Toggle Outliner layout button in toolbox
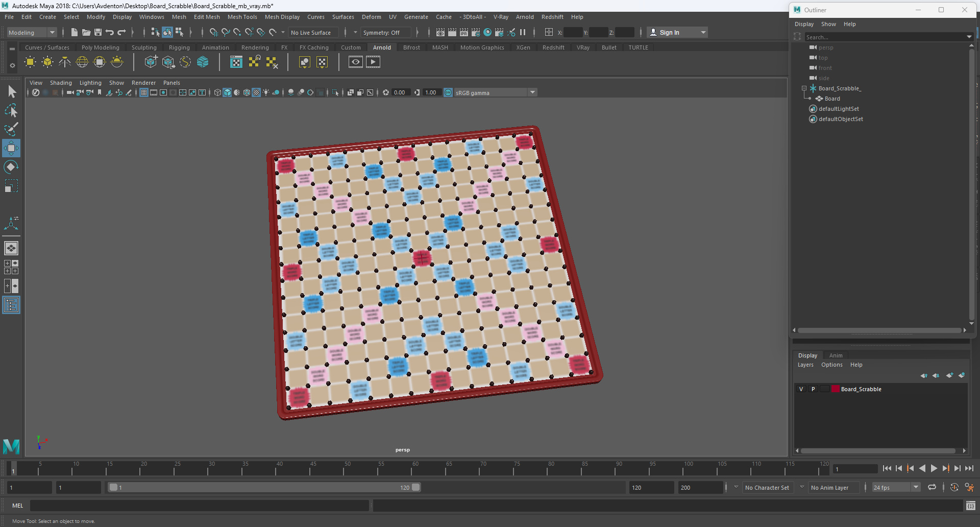The width and height of the screenshot is (980, 527). click(x=11, y=305)
